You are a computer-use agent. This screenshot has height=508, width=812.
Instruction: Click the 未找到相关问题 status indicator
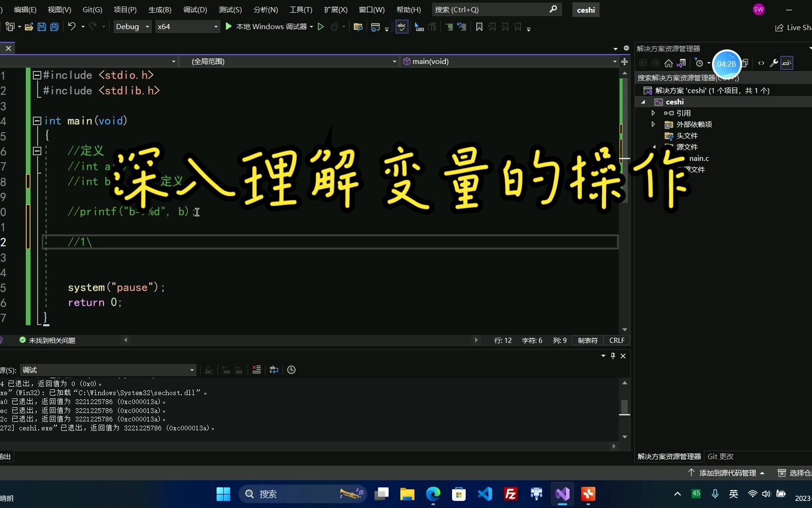(x=47, y=340)
